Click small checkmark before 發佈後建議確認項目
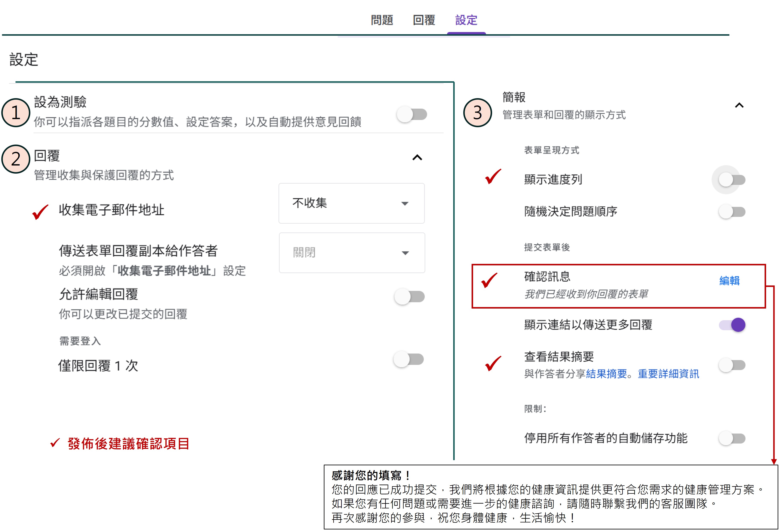780x532 pixels. pyautogui.click(x=55, y=443)
